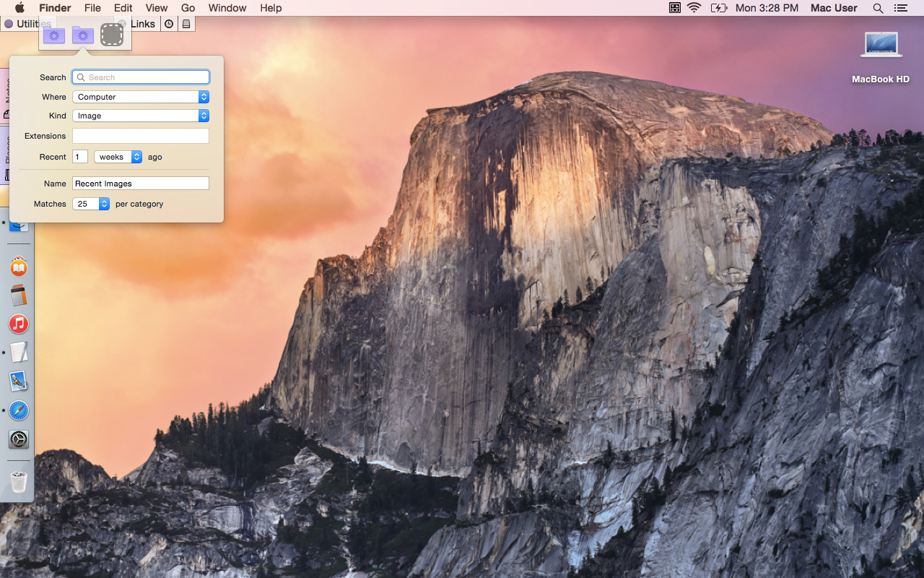Switch to the Links tab
This screenshot has height=578, width=924.
click(143, 24)
